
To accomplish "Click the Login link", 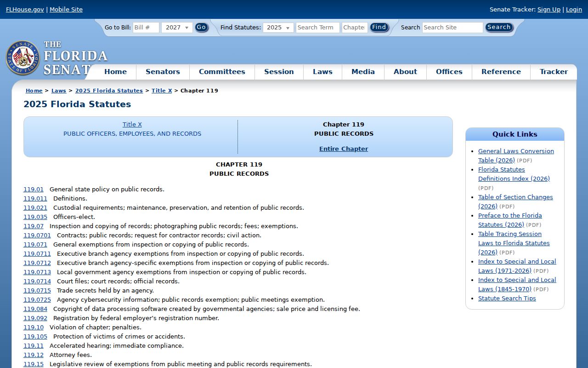I will click(574, 9).
